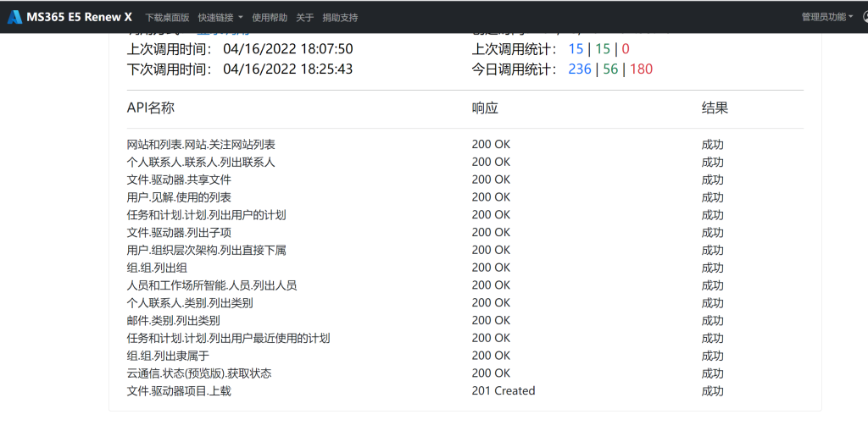Select row 文件.驱动器.共享文件

(x=465, y=180)
